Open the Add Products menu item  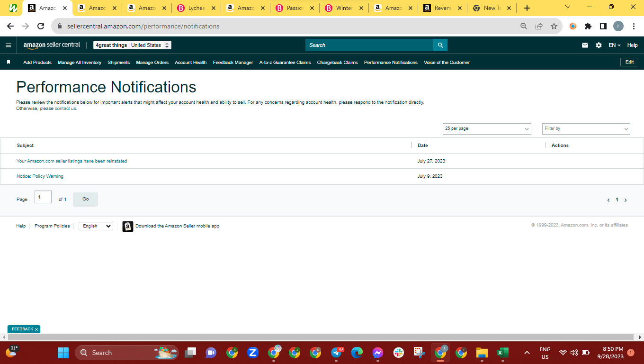tap(37, 62)
